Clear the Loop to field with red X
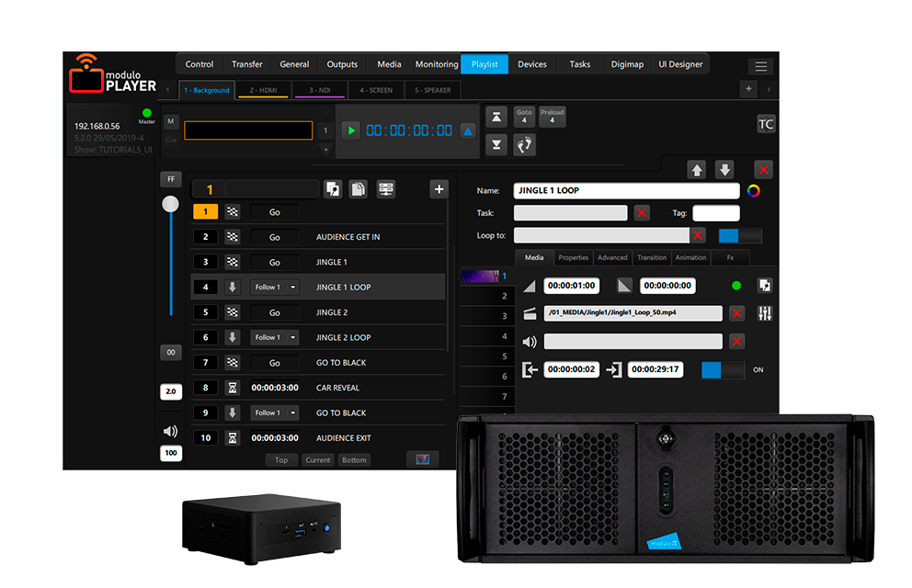Screen dimensions: 912x588 (x=698, y=235)
